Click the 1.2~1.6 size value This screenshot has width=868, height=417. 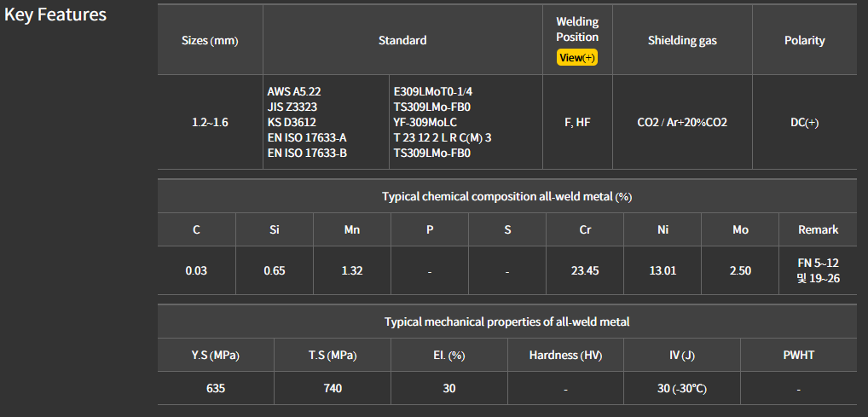(x=210, y=122)
